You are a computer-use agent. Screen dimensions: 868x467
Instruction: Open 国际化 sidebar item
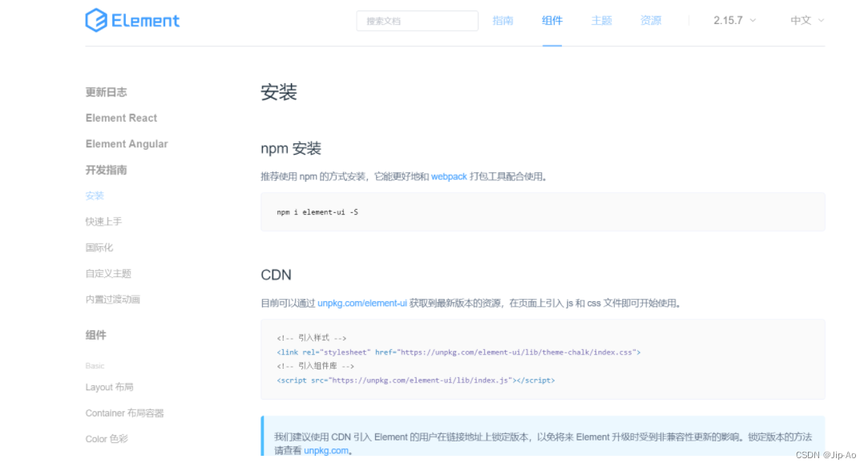[x=99, y=248]
